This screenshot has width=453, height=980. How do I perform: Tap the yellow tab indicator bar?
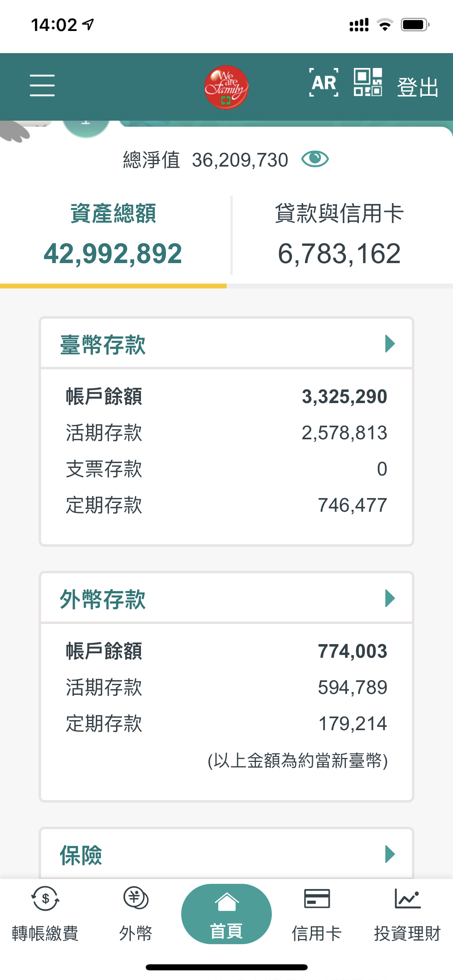[x=113, y=286]
